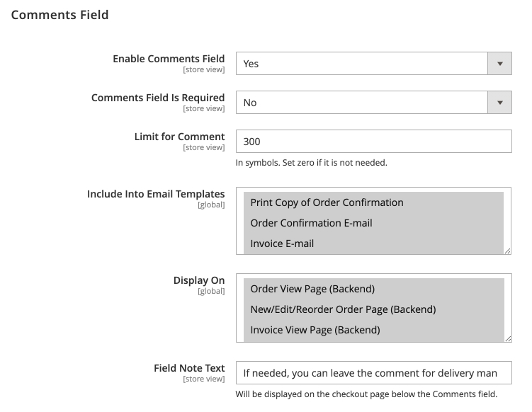Click the Comments Field Is Required arrow
Viewport: 532px width, 412px height.
(499, 103)
